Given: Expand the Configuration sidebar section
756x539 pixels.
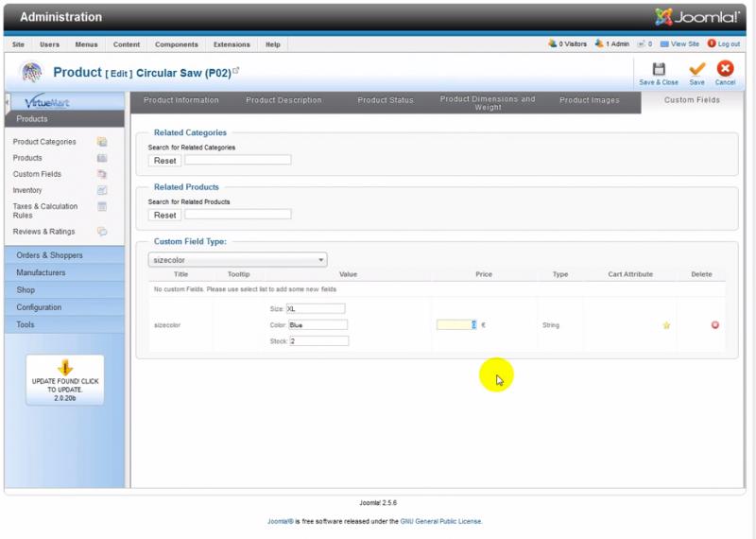Looking at the screenshot, I should click(x=39, y=307).
